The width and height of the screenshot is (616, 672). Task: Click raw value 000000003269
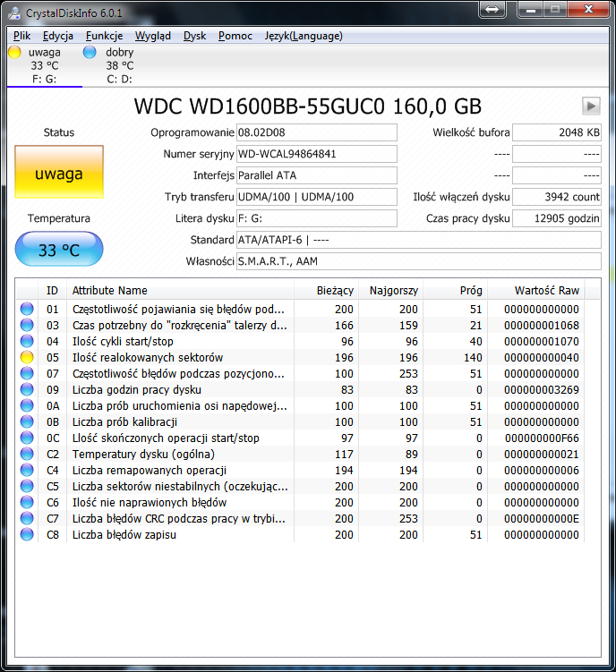point(542,389)
